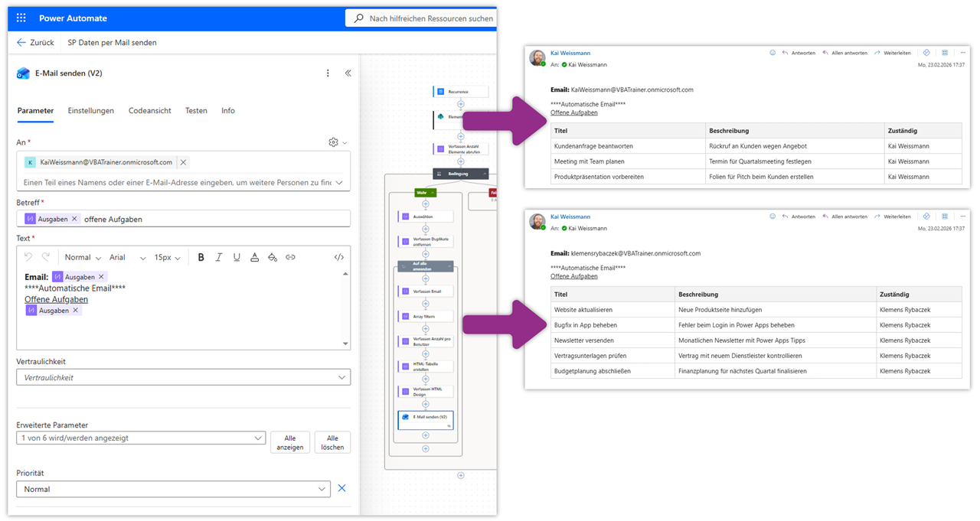This screenshot has height=521, width=980.
Task: Switch to the Einstellungen tab
Action: tap(91, 111)
